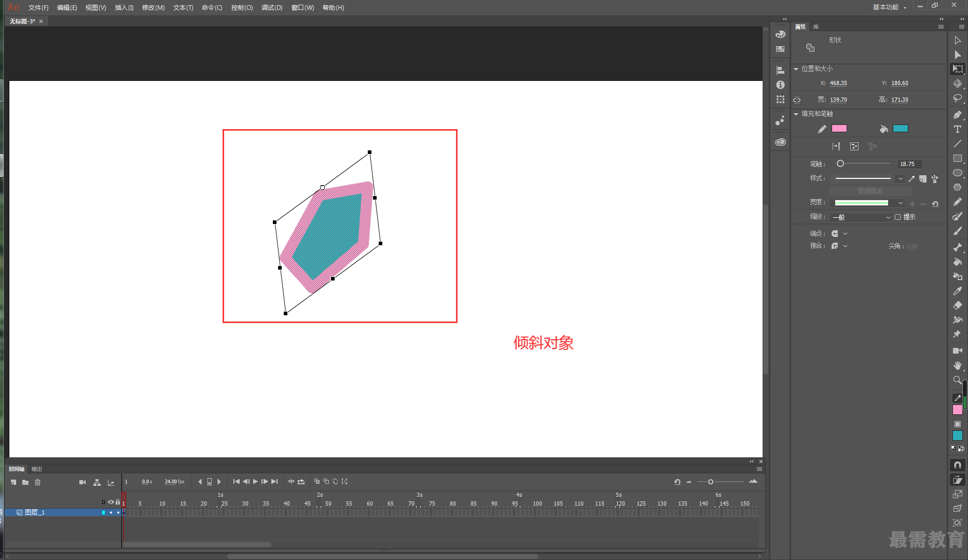Select the Ink Bottle tool
The width and height of the screenshot is (968, 560).
(958, 276)
